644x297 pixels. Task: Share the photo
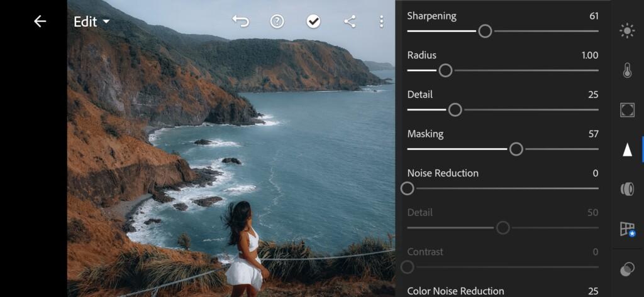(350, 21)
